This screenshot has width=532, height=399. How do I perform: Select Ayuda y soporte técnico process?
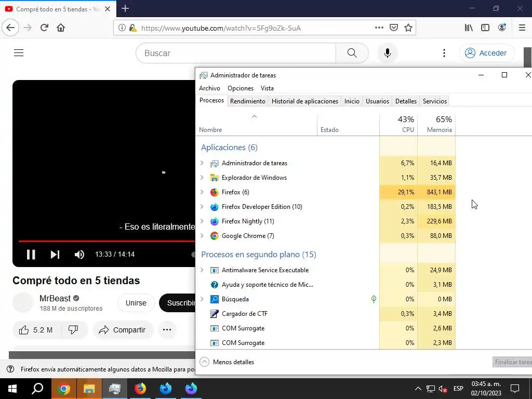click(326, 285)
